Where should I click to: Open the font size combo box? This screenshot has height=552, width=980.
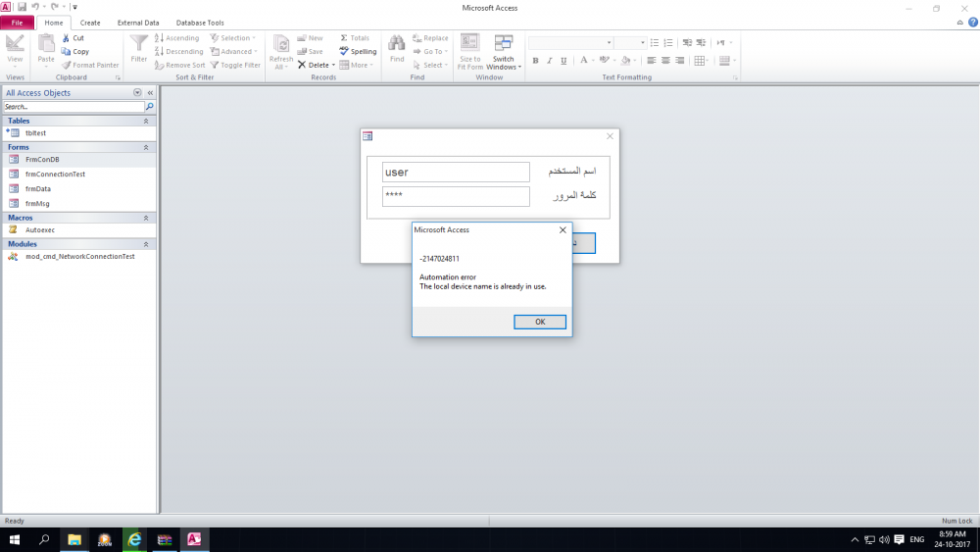pyautogui.click(x=630, y=42)
